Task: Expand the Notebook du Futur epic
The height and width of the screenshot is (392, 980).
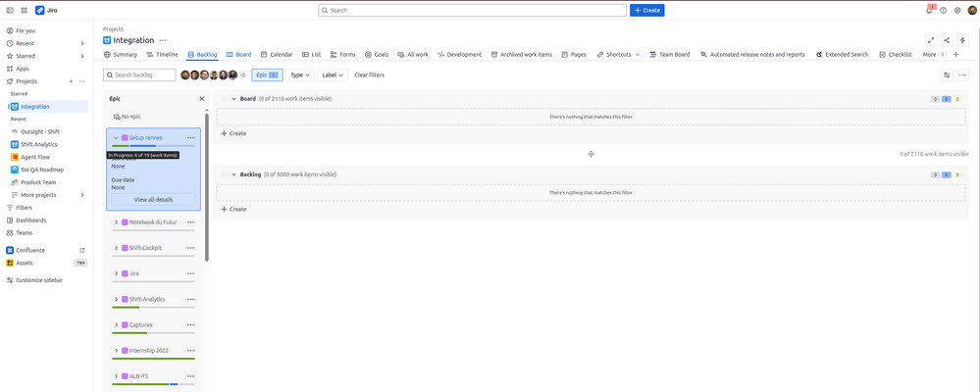Action: (117, 222)
